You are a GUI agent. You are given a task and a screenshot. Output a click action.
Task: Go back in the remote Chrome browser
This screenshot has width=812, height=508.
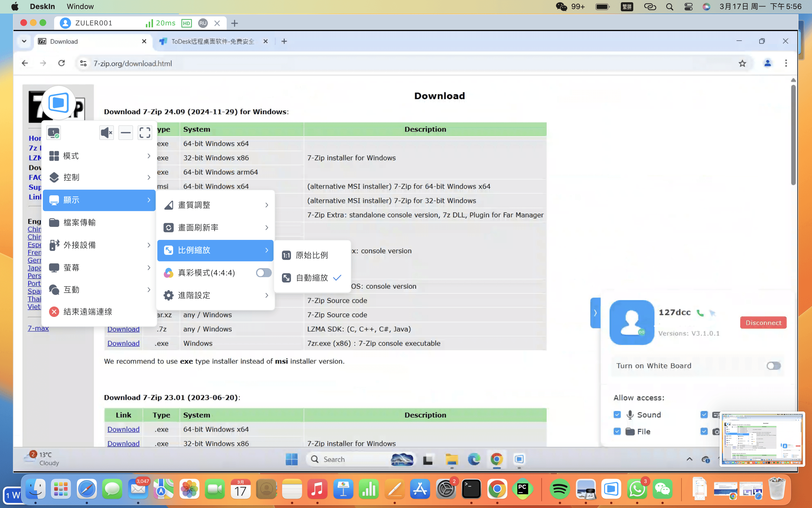pos(25,63)
